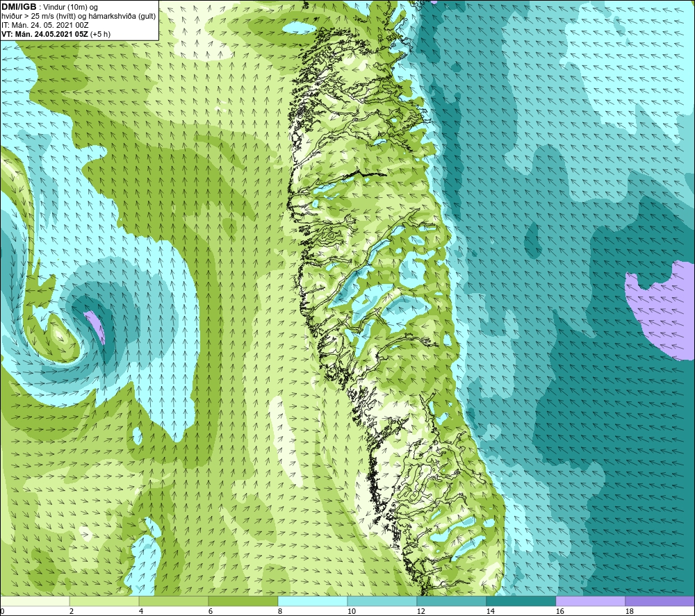Click the dark teal 14–16 m/s legend swatch
This screenshot has height=616, width=695.
coord(521,601)
